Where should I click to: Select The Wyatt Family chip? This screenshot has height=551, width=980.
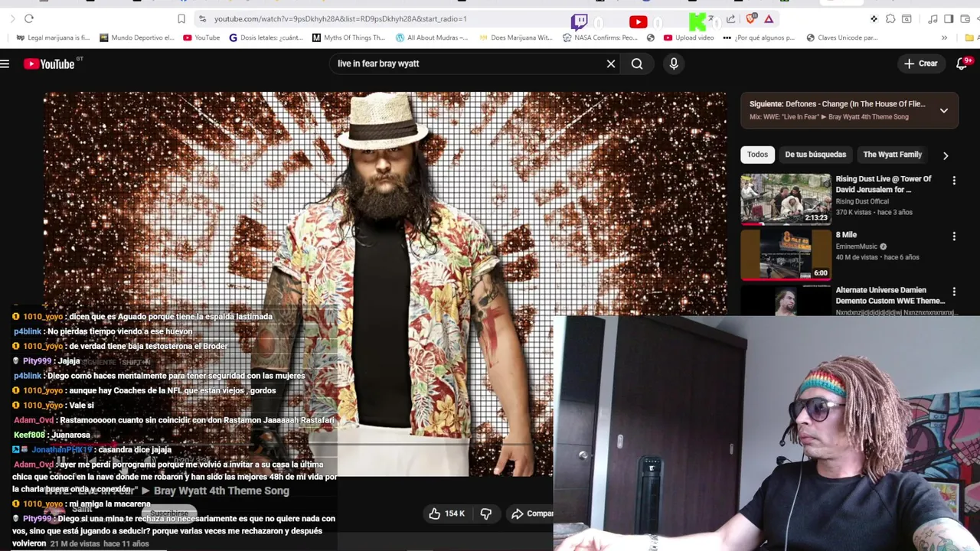[x=892, y=155]
